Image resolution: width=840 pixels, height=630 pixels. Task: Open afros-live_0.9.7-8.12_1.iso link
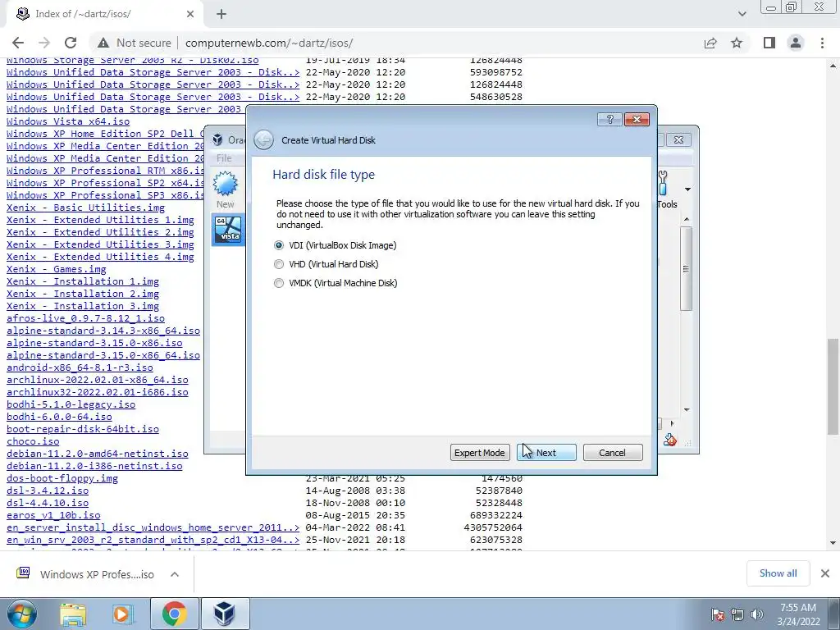click(85, 319)
